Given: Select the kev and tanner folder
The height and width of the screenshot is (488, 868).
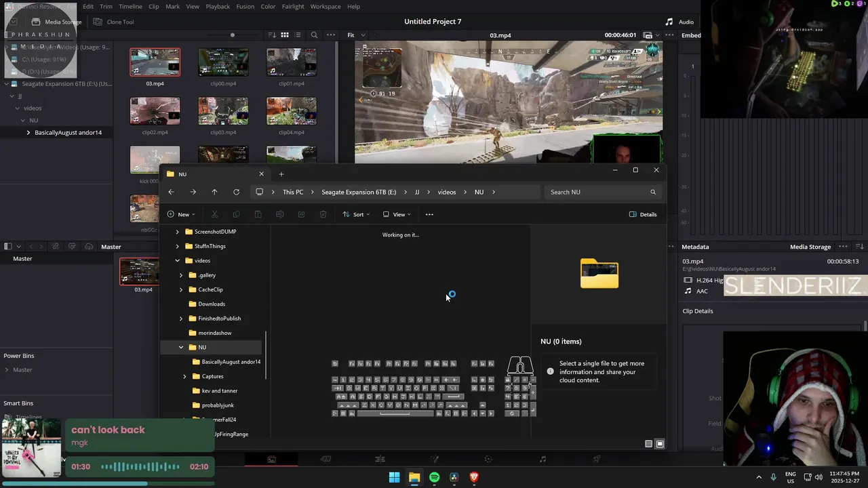Looking at the screenshot, I should [x=214, y=391].
